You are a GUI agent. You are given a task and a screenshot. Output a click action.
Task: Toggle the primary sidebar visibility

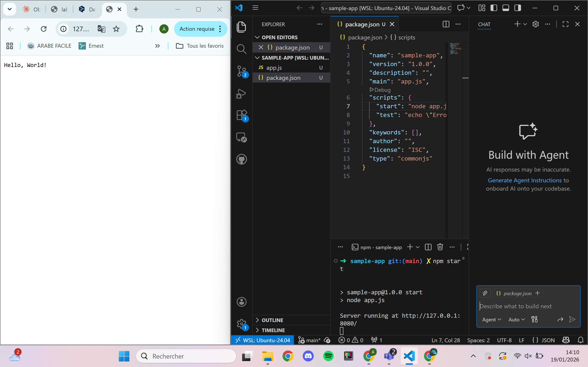click(493, 8)
